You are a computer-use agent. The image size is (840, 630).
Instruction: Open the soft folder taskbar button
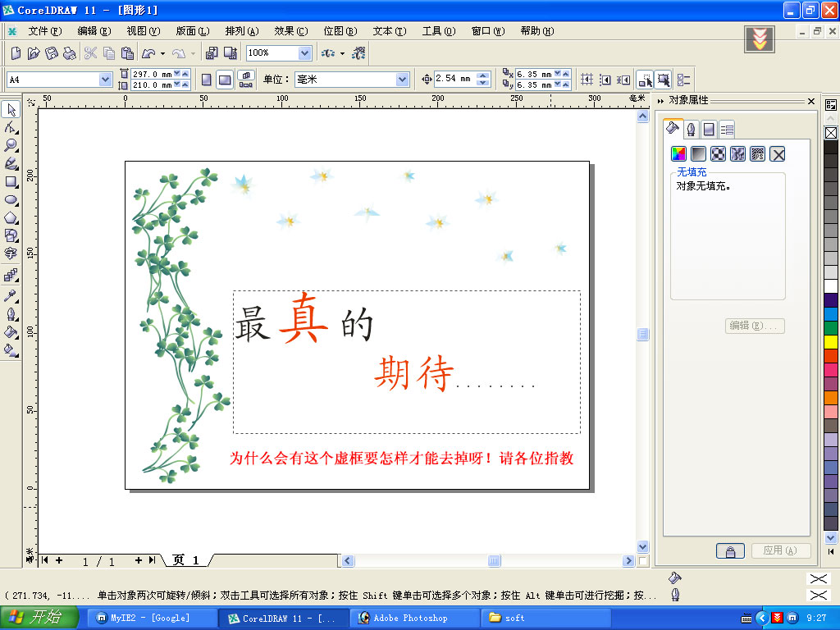pos(546,619)
